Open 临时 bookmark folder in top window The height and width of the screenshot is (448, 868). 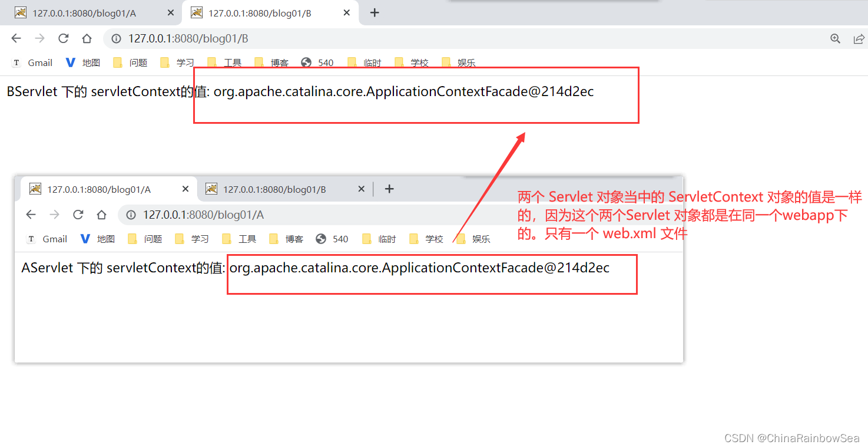pos(365,62)
